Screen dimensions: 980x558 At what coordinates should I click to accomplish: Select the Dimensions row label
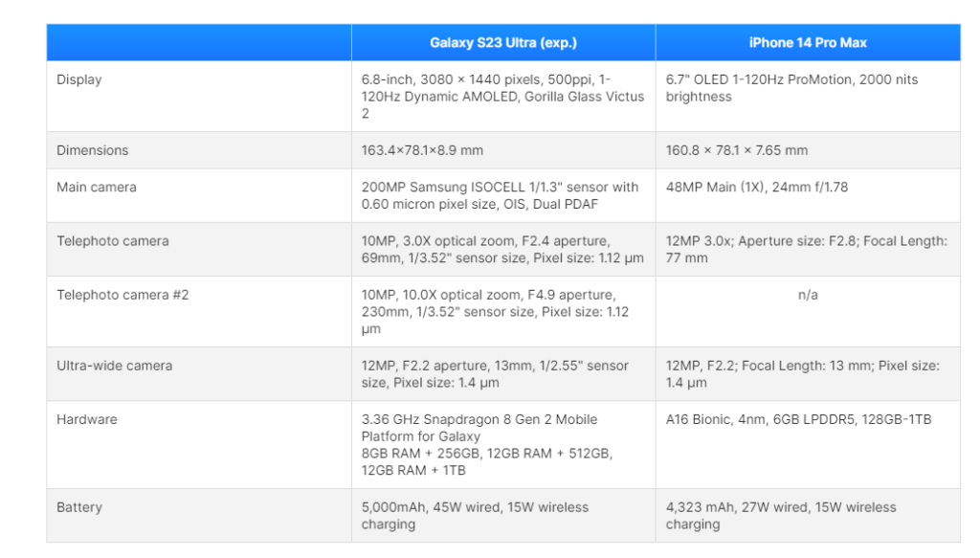coord(93,150)
